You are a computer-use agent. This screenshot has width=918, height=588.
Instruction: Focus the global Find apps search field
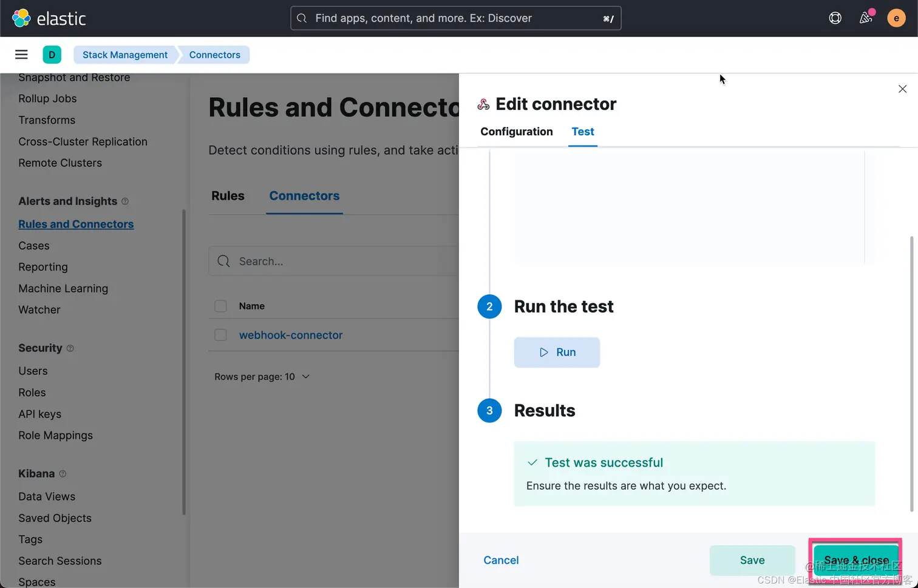tap(456, 18)
